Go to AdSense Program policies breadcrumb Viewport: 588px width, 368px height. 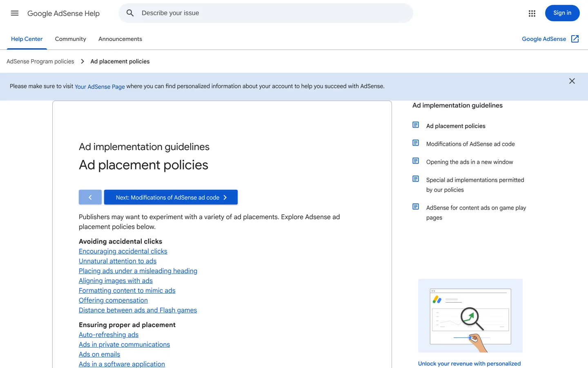pos(40,61)
